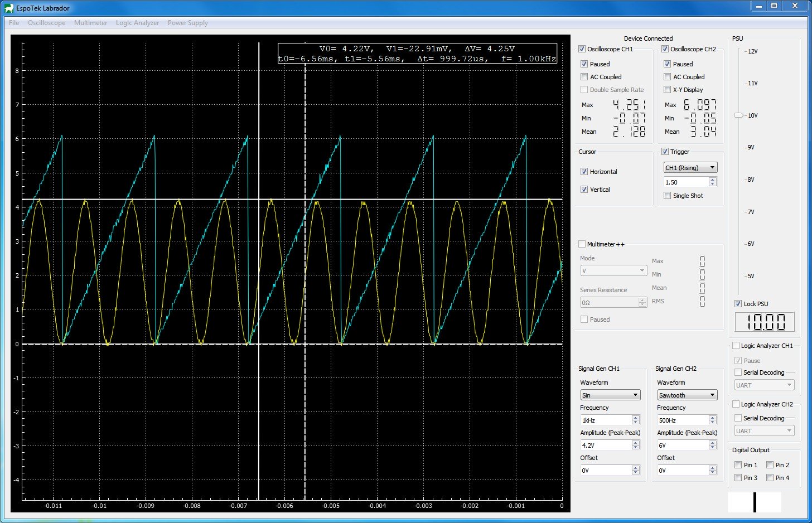The image size is (812, 523).
Task: Enable X-Y Display for Oscilloscope CH2
Action: click(x=667, y=89)
